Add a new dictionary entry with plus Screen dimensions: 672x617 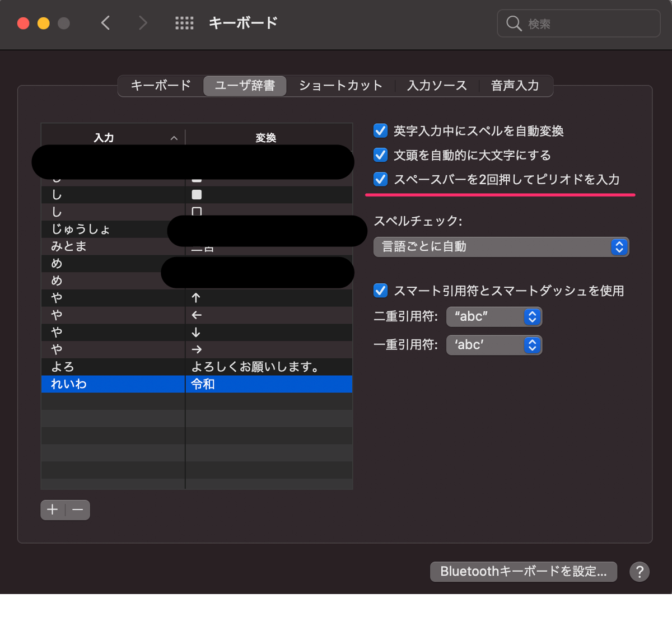[x=53, y=510]
